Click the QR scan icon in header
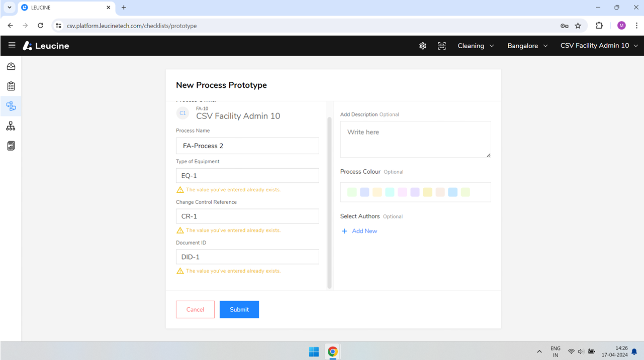Screen dimensions: 644x360 pyautogui.click(x=442, y=46)
